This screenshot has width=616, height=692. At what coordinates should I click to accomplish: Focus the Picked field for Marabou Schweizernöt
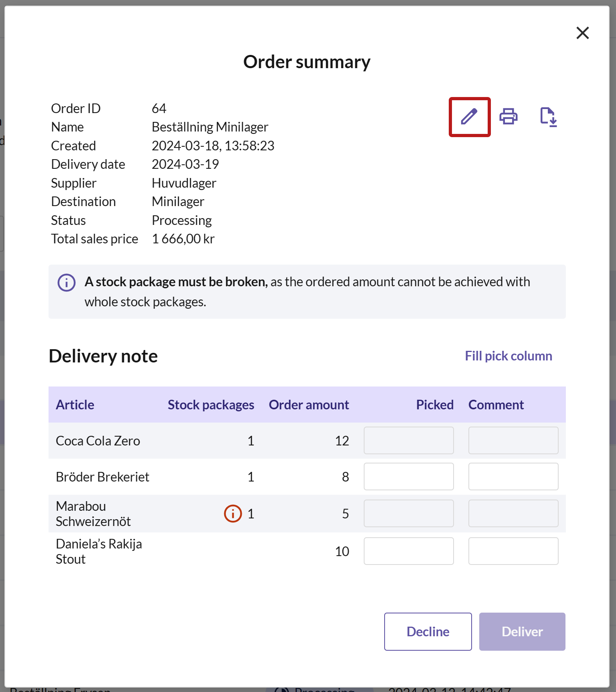pos(409,514)
